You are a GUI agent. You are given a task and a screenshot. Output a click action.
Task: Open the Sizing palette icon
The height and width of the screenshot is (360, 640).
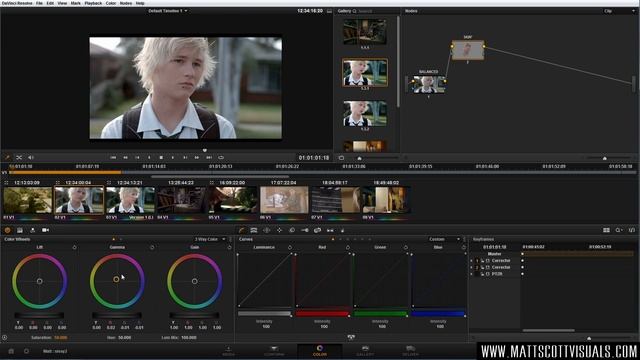point(317,230)
